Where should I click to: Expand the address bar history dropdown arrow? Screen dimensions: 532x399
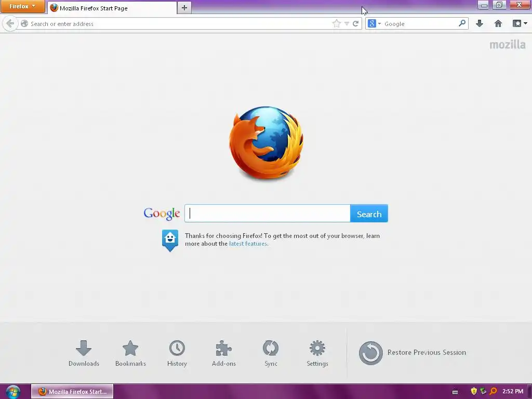pos(347,24)
